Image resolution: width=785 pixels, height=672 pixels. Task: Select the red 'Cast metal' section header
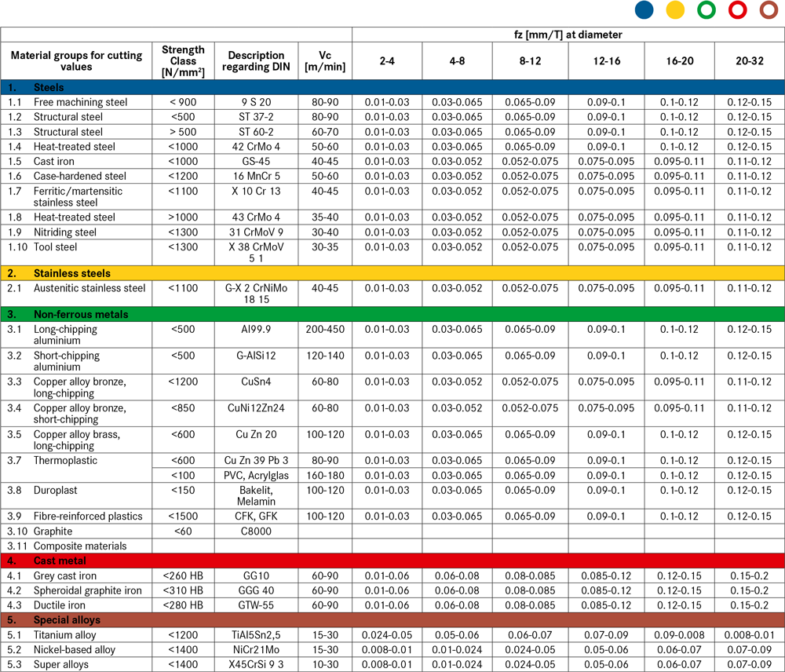click(392, 561)
